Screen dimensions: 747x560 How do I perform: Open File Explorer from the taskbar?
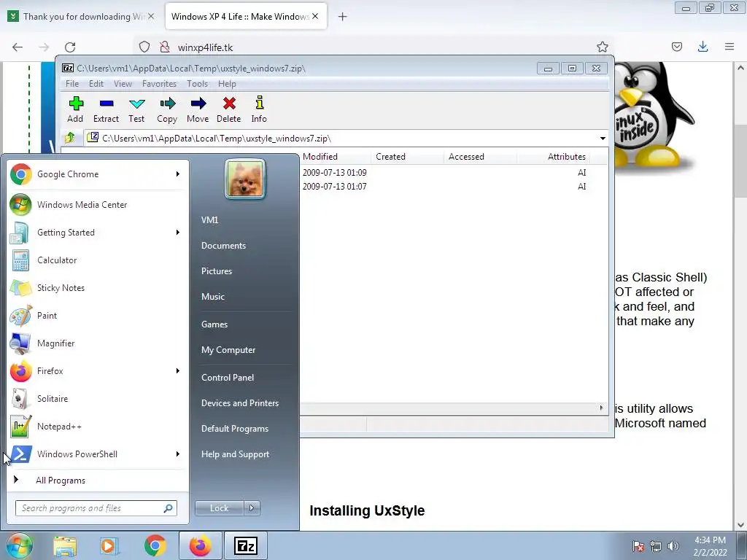65,545
